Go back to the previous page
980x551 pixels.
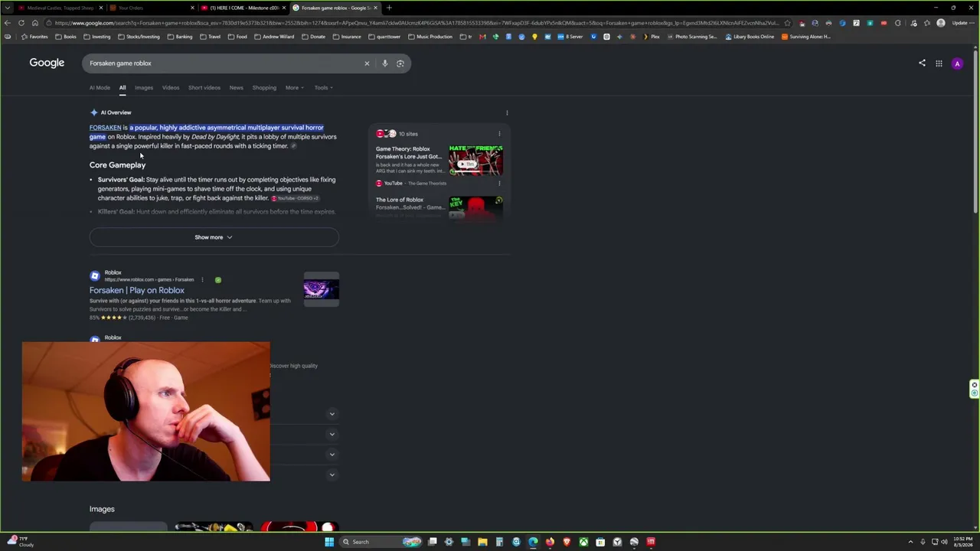[x=8, y=23]
